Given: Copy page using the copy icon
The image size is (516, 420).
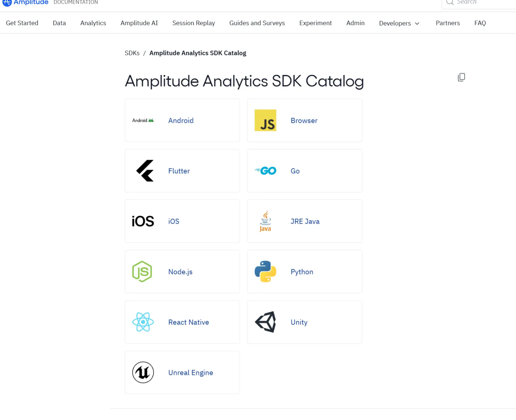Looking at the screenshot, I should (461, 77).
